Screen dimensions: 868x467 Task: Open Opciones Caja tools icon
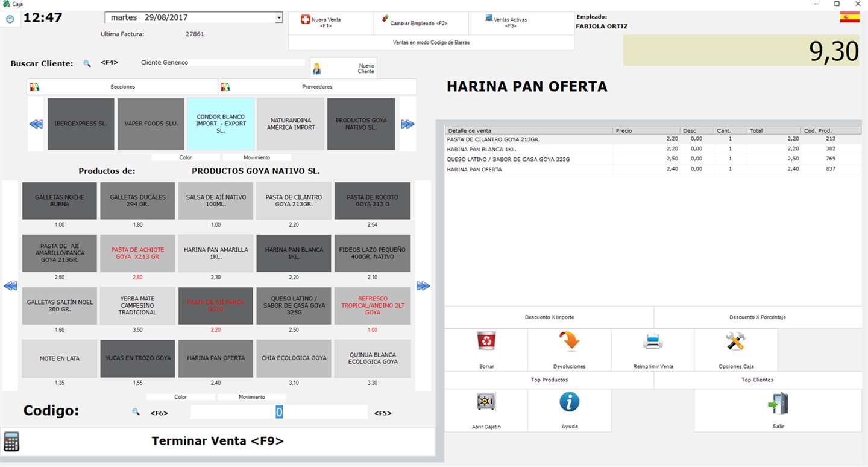(x=735, y=341)
